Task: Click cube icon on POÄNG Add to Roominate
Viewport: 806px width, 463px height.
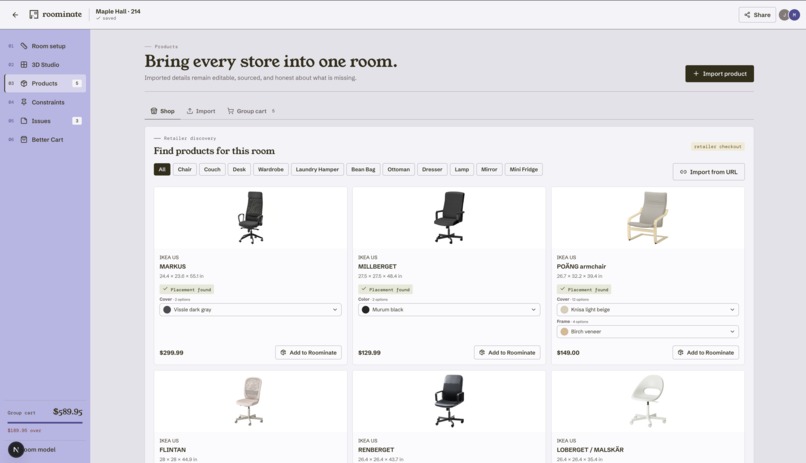Action: point(681,353)
